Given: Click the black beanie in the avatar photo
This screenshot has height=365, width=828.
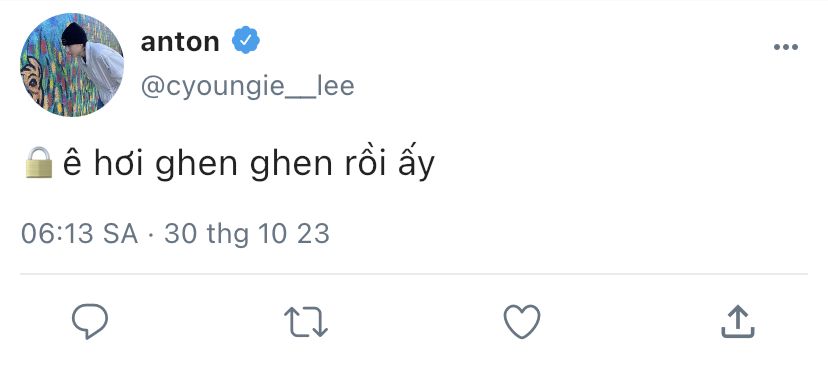Looking at the screenshot, I should pyautogui.click(x=74, y=34).
